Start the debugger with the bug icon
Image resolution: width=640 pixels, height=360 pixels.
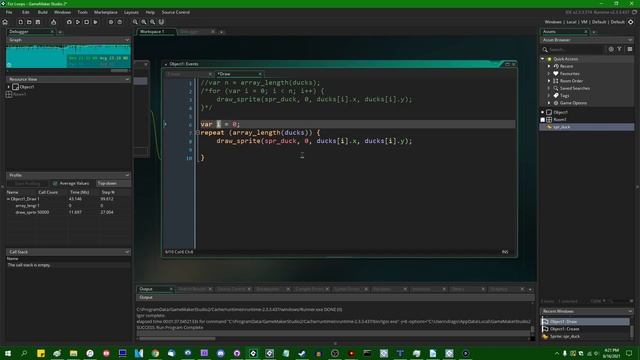(69, 22)
